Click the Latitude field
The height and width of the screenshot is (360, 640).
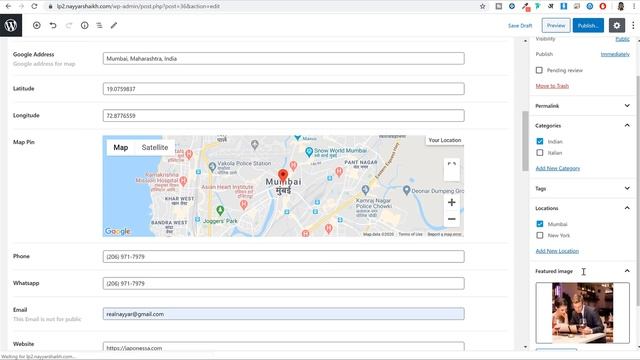(x=284, y=89)
